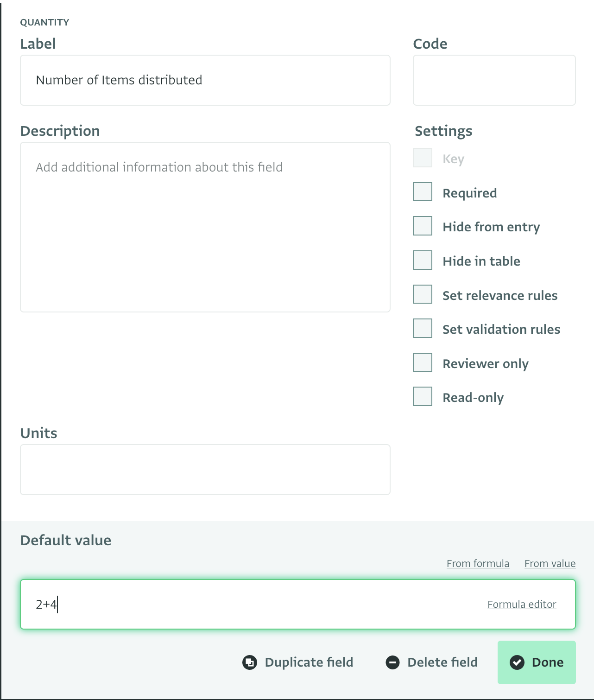Toggle Set relevance rules
This screenshot has width=594, height=700.
pyautogui.click(x=422, y=294)
